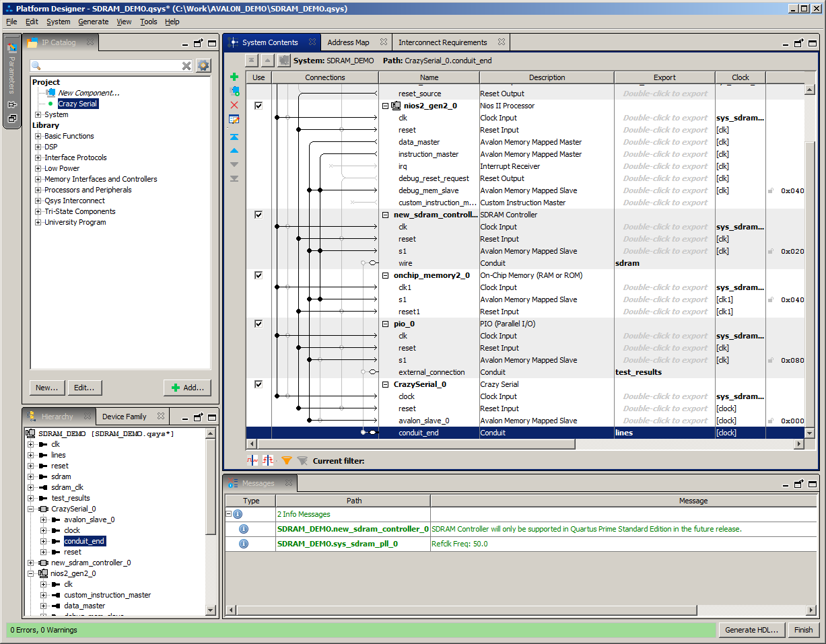Click the blue move-up arrow icon
Image resolution: width=826 pixels, height=644 pixels.
234,151
